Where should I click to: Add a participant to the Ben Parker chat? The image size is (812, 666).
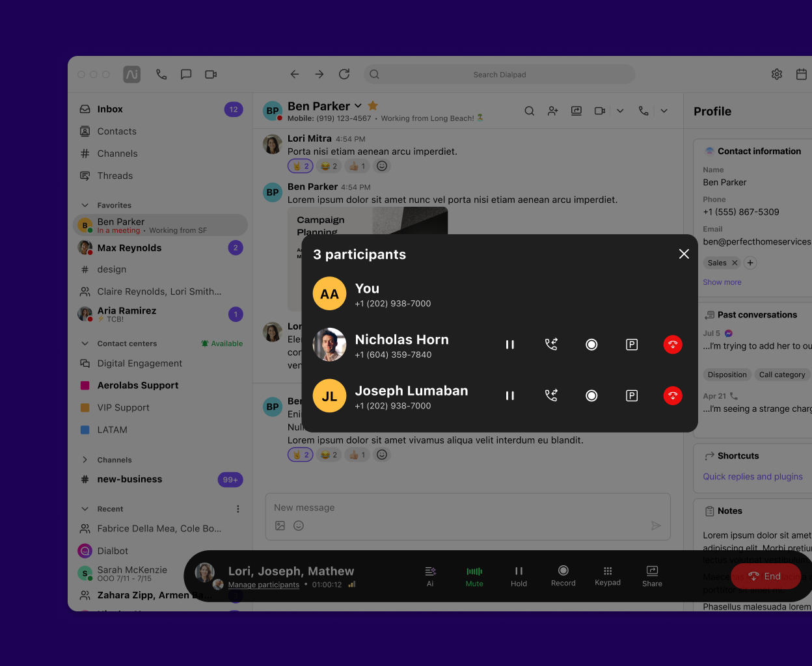[x=552, y=111]
